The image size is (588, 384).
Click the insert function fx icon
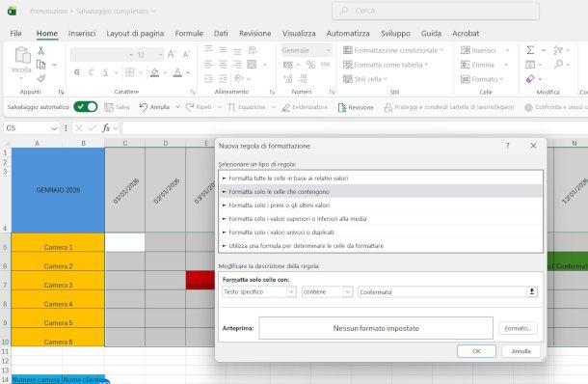[106, 128]
